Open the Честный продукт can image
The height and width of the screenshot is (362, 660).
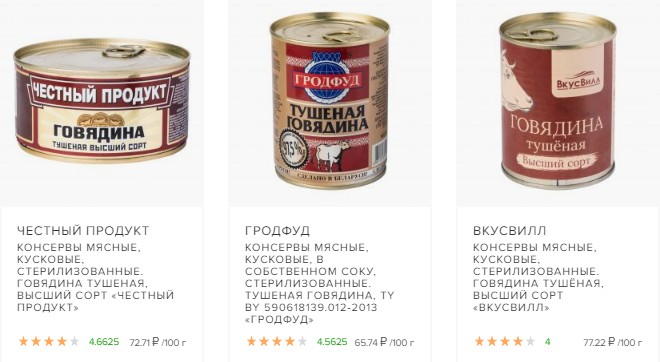(x=102, y=100)
